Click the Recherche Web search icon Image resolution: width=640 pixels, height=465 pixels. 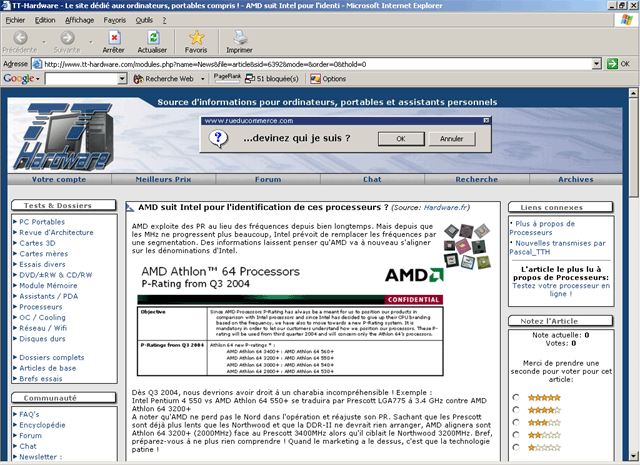click(138, 79)
